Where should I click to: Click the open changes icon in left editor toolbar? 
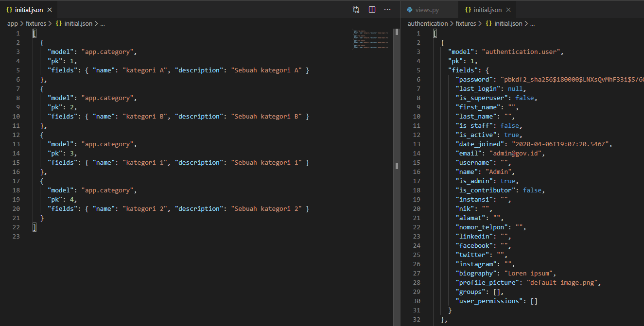356,10
